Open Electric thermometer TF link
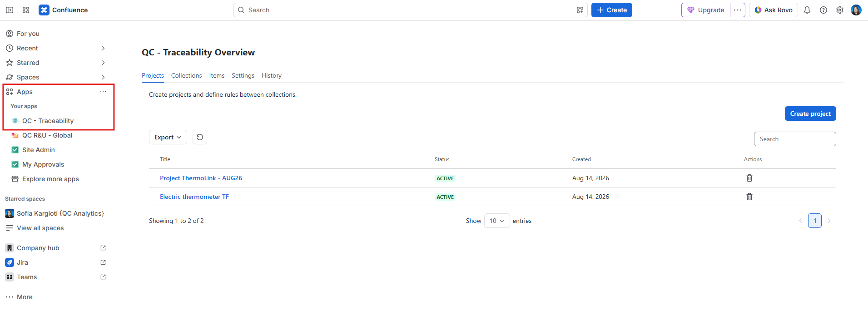Image resolution: width=868 pixels, height=316 pixels. pos(194,197)
